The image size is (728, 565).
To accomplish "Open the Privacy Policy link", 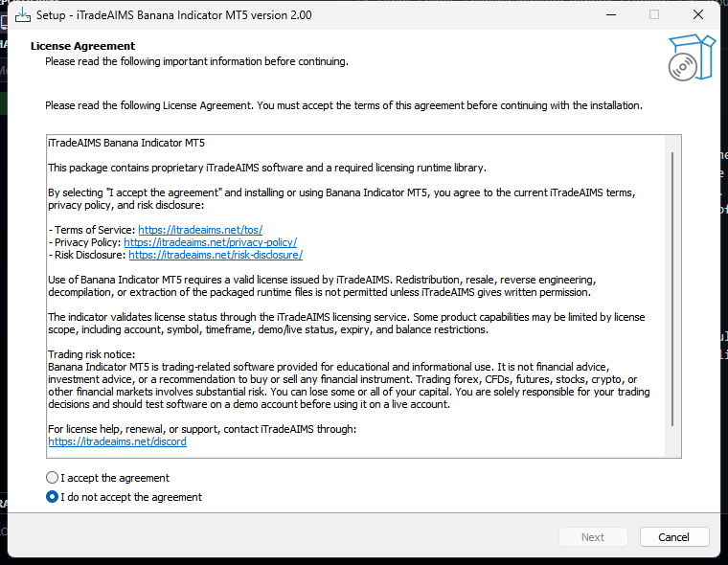I will click(x=211, y=242).
